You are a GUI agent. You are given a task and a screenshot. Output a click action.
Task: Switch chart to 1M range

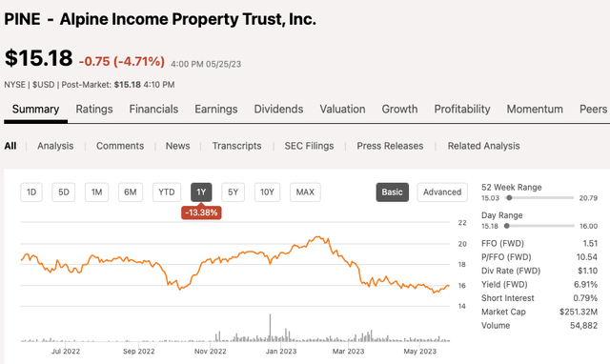[x=96, y=192]
